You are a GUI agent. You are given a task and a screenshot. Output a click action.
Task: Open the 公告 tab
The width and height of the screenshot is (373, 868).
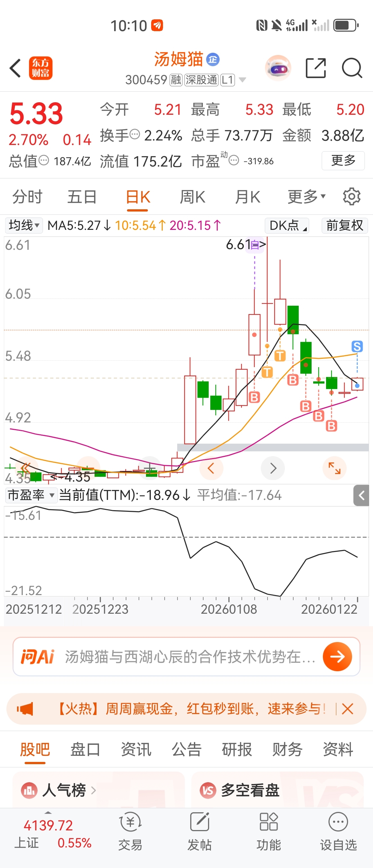point(186,750)
